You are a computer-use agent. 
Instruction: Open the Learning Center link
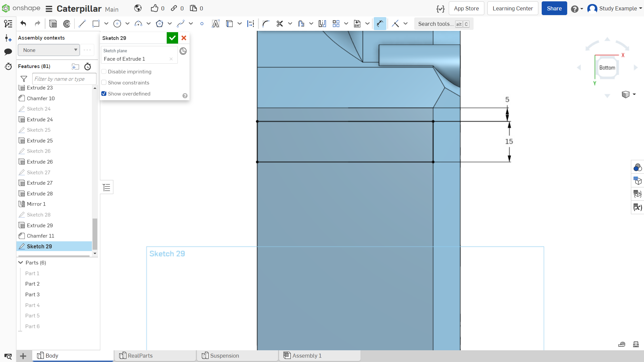[x=513, y=8]
